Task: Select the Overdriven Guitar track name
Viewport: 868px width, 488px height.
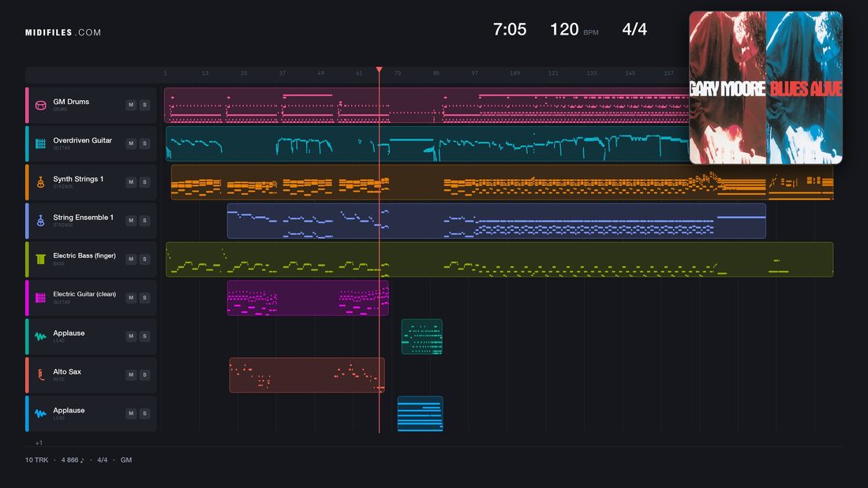Action: tap(83, 140)
